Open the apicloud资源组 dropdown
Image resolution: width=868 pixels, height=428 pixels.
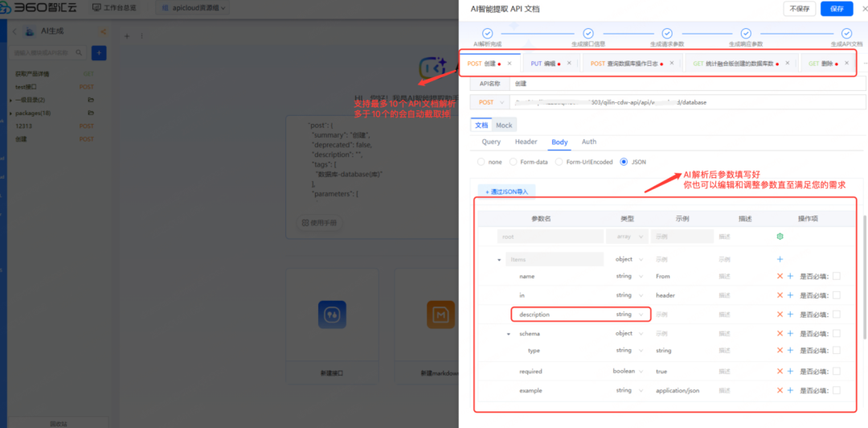coord(194,8)
